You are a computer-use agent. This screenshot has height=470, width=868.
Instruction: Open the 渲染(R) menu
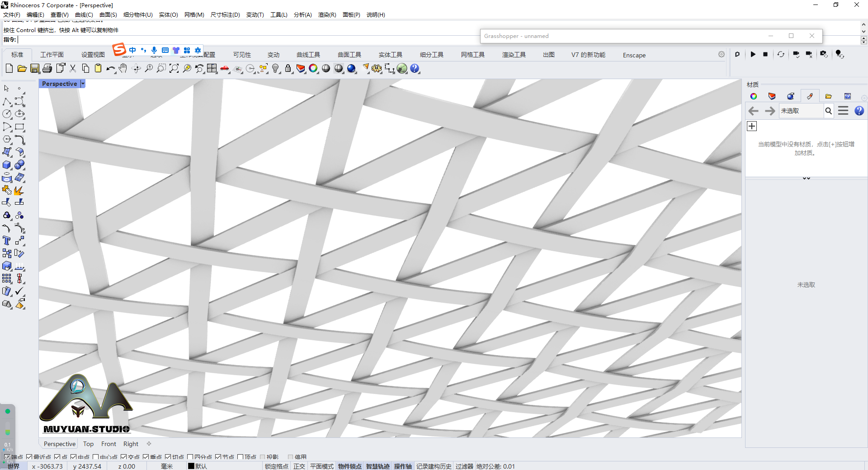pyautogui.click(x=327, y=14)
